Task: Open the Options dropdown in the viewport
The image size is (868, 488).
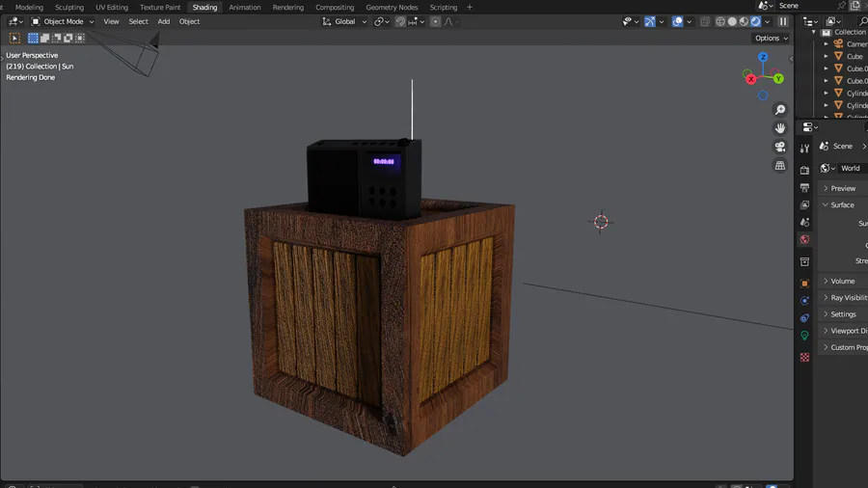Action: (772, 39)
